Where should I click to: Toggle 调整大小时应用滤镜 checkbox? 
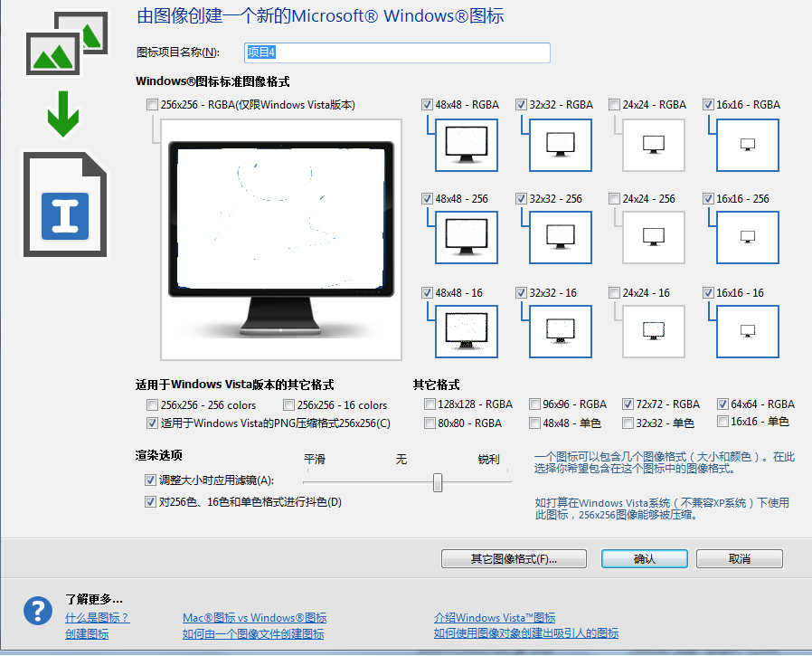tap(150, 480)
